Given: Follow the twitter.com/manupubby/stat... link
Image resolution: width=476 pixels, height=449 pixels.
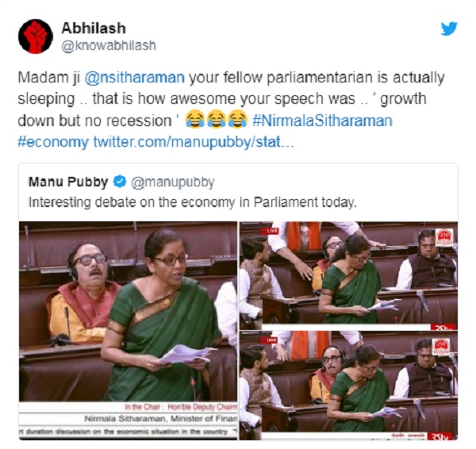Looking at the screenshot, I should 194,142.
